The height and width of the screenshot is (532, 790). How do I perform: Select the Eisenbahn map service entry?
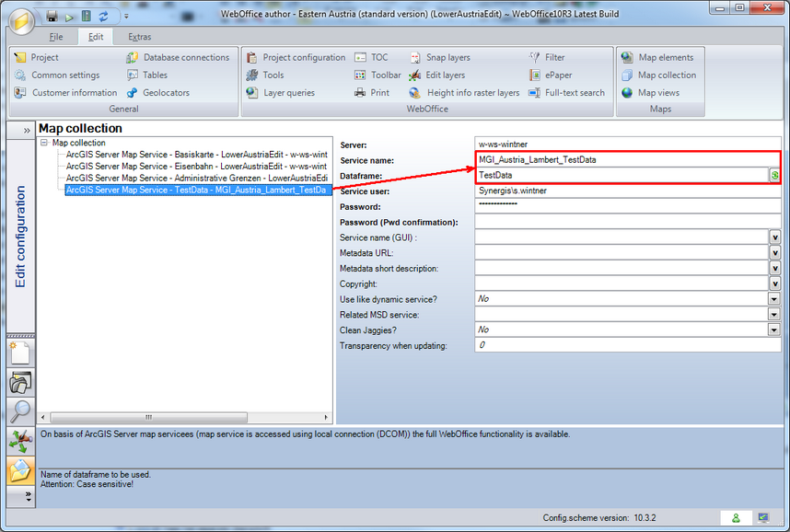tap(184, 166)
